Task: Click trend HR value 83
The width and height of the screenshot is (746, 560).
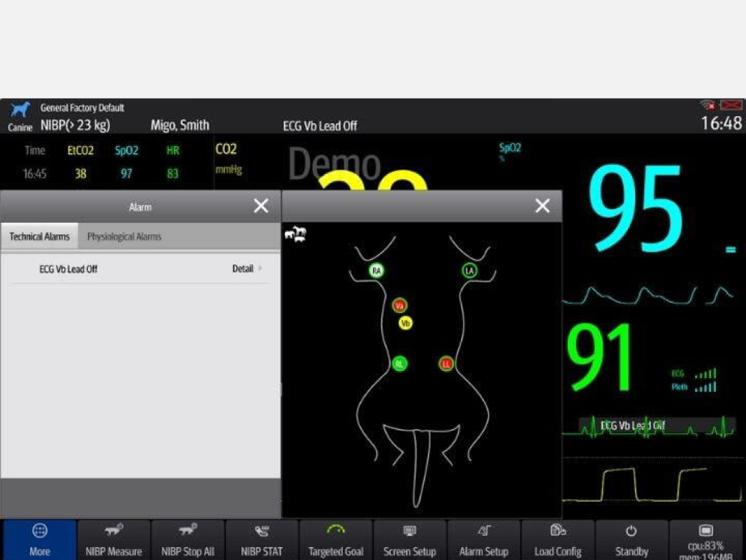Action: click(x=173, y=174)
